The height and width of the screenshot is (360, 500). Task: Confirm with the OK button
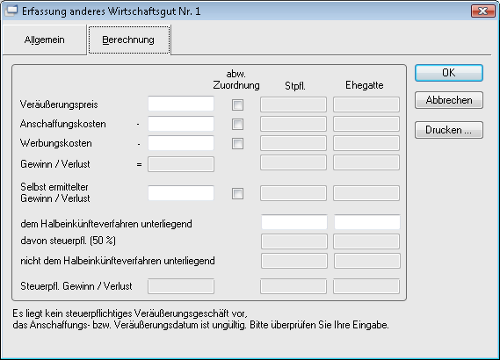click(x=449, y=73)
